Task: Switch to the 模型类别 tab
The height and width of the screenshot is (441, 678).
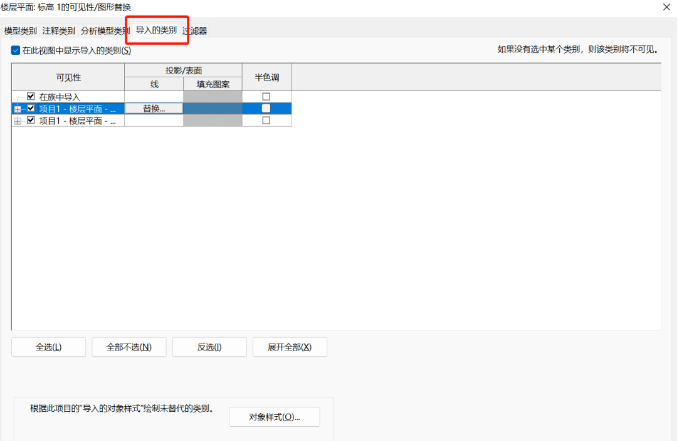Action: (x=20, y=31)
